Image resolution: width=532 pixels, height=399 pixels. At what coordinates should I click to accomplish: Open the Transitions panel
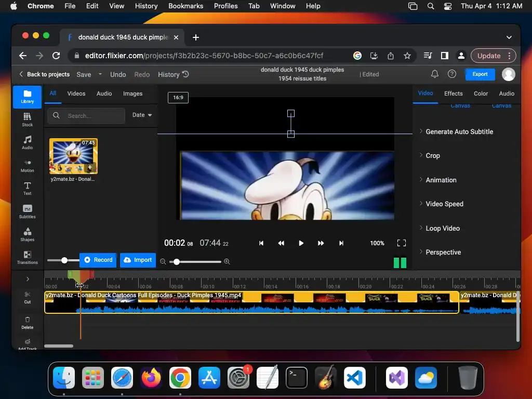27,258
